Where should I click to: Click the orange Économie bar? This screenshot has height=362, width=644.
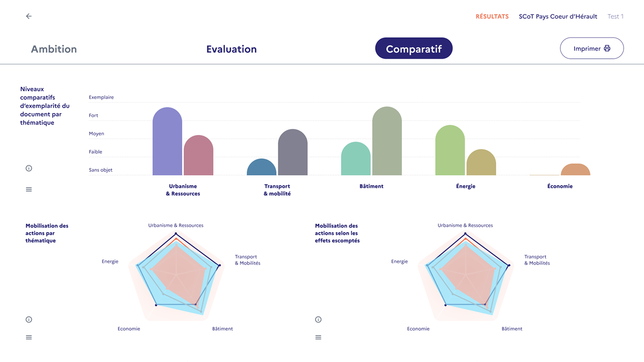[575, 170]
